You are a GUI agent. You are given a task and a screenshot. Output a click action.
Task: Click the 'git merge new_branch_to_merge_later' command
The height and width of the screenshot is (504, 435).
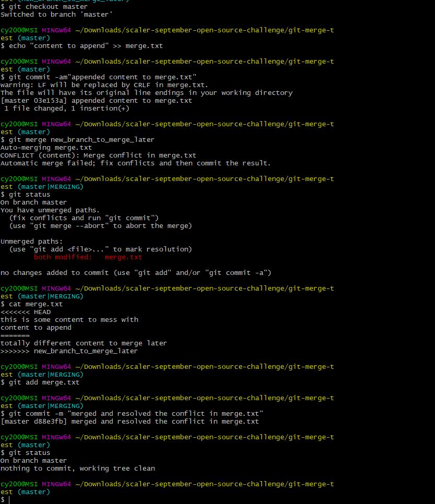(x=77, y=140)
